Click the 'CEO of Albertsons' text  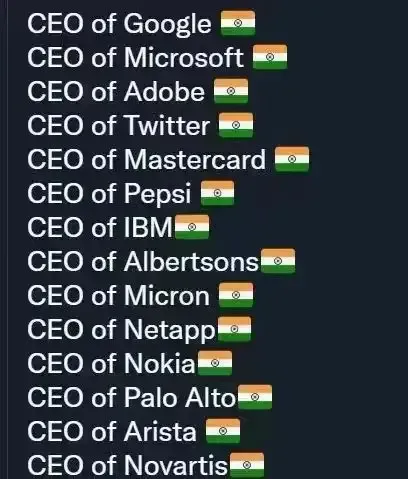[x=143, y=262]
